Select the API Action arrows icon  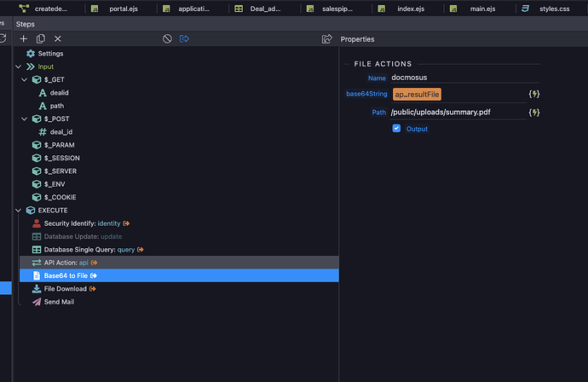click(37, 263)
